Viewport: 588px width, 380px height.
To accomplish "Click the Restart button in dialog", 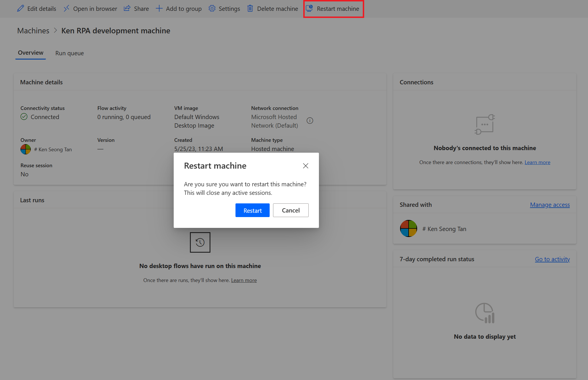I will click(x=252, y=210).
